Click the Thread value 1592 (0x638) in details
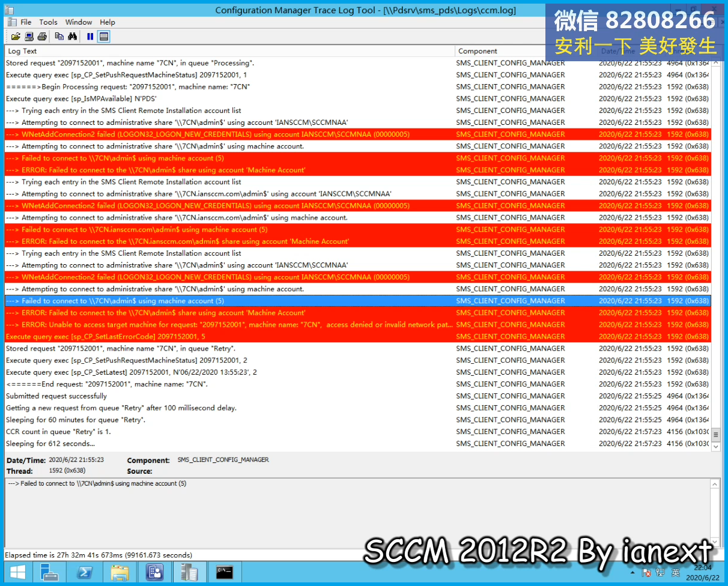 [x=67, y=471]
